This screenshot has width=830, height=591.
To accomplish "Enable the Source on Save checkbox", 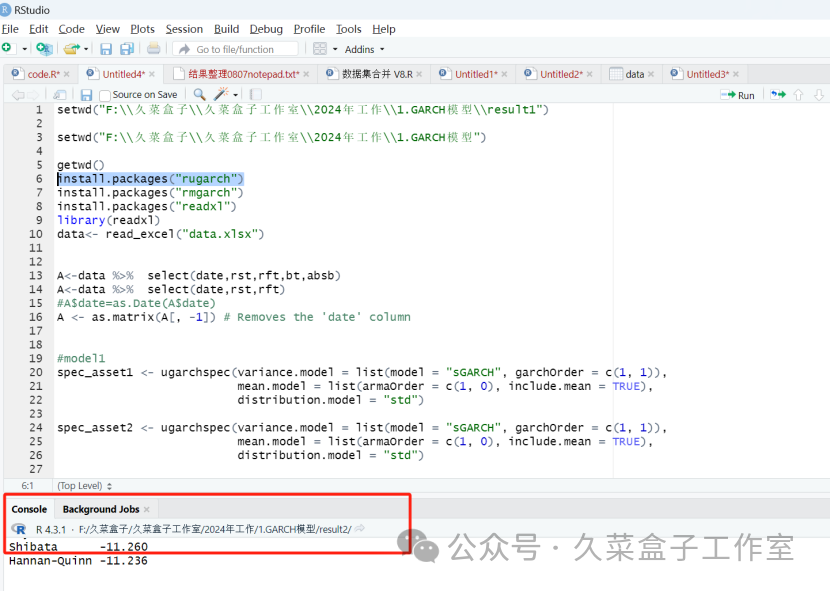I will coord(107,94).
